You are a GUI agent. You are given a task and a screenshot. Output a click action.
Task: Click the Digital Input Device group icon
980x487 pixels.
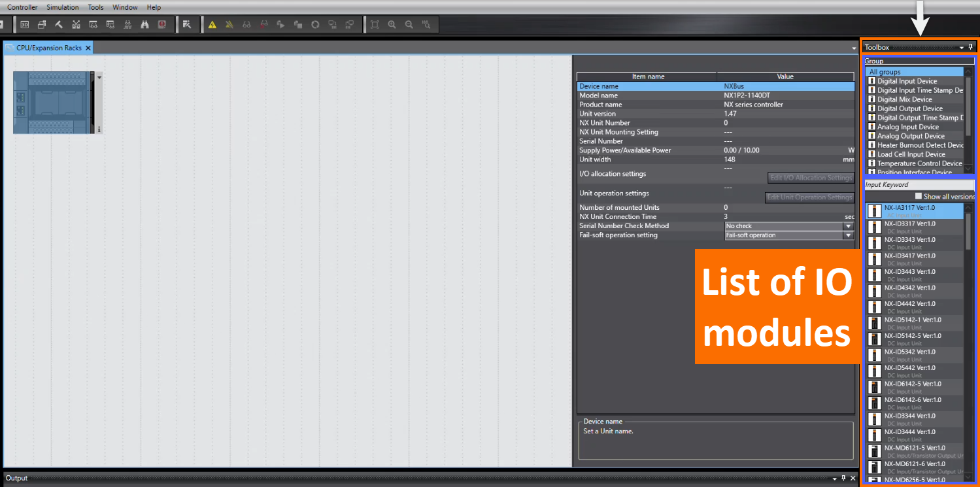[x=871, y=81]
